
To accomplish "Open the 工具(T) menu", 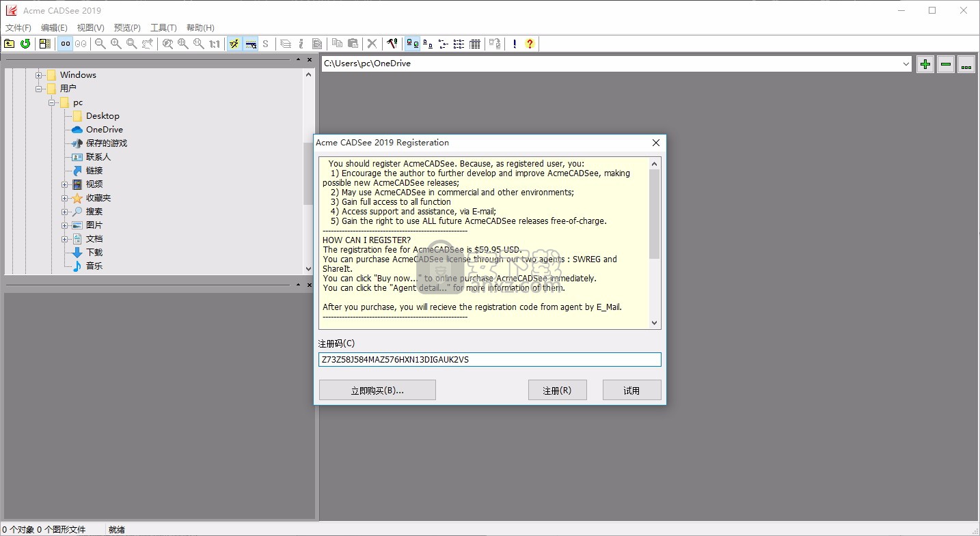I will (x=163, y=28).
